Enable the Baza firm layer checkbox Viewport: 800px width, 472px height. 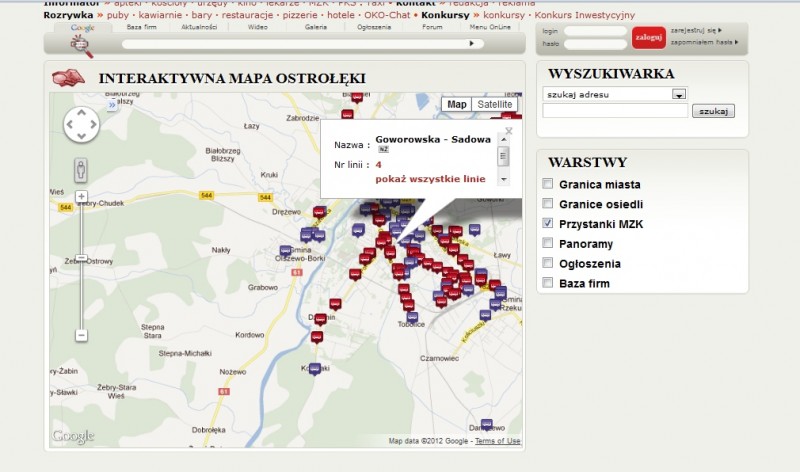point(547,282)
